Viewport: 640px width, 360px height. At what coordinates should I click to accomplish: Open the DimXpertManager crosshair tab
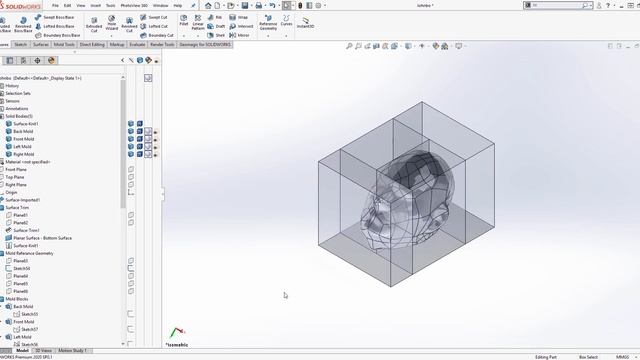tap(37, 60)
